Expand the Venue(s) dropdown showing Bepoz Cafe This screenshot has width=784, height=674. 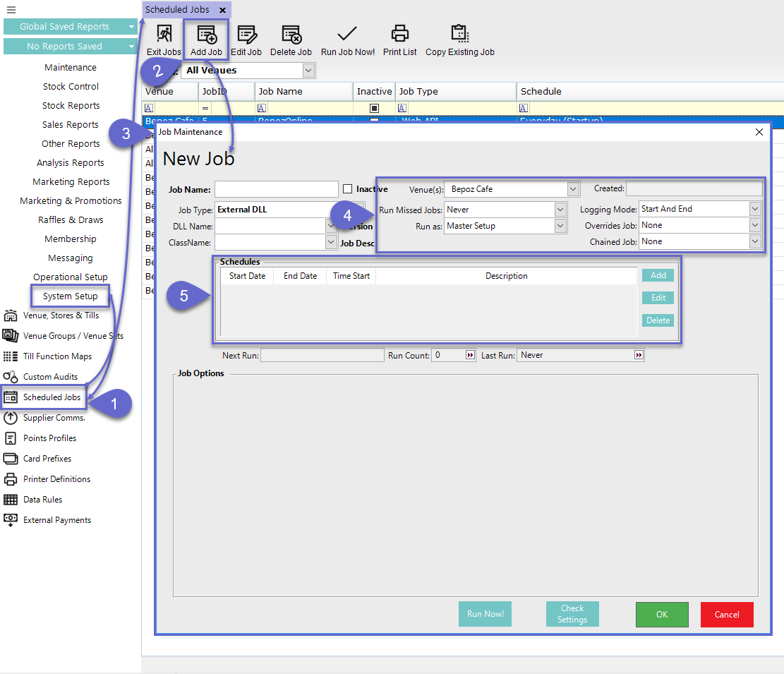click(x=572, y=189)
